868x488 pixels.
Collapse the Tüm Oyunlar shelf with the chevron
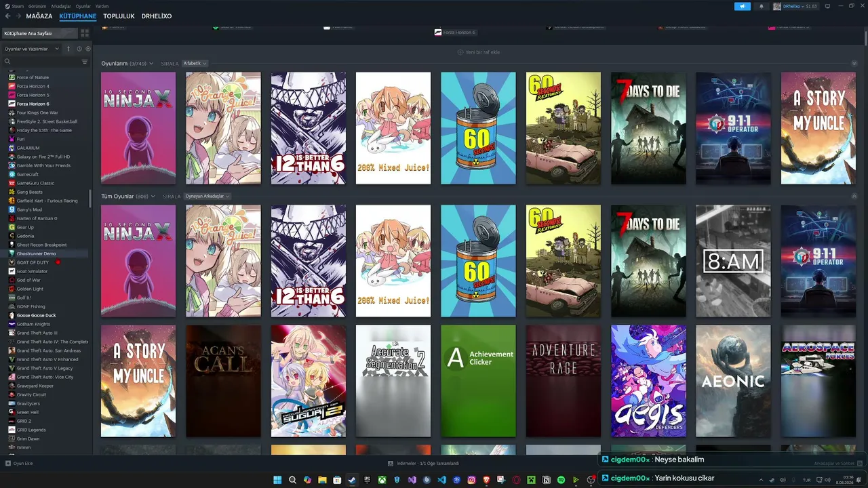point(854,196)
